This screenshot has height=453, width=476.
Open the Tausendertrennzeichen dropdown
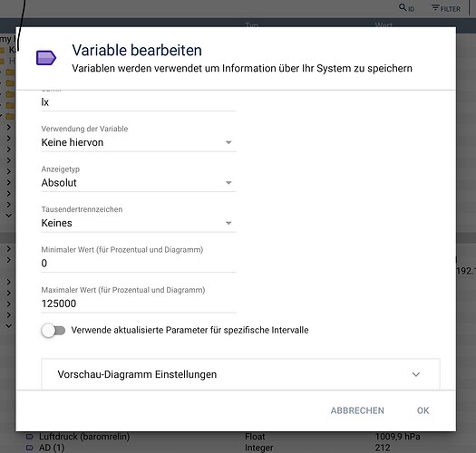(139, 223)
